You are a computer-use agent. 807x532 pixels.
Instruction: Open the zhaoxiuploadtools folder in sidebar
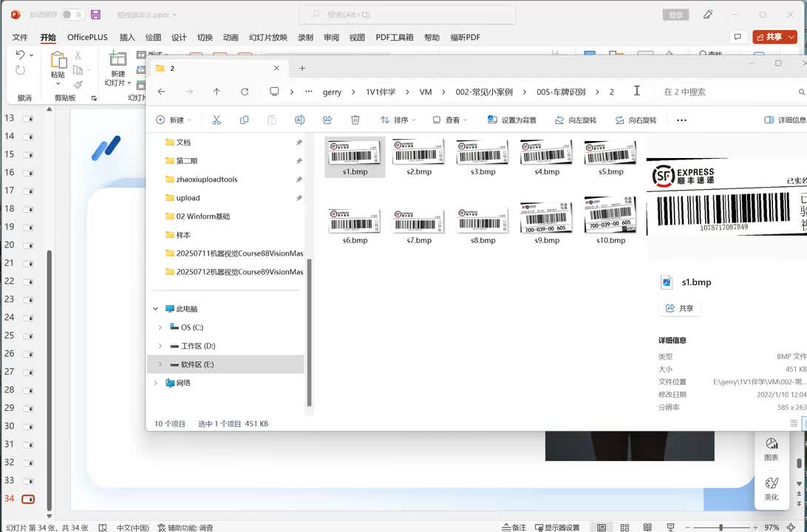pos(206,179)
